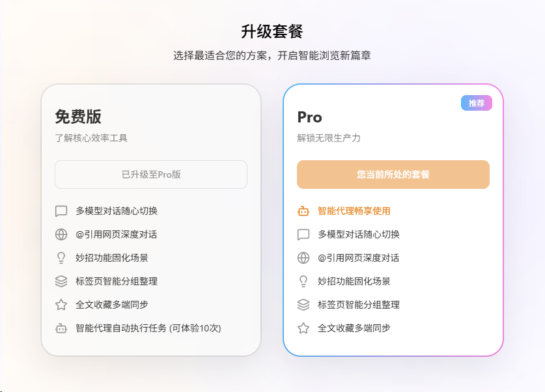Viewport: 545px width, 392px height.
Task: Click the 已升级至Pro版 button
Action: (151, 175)
